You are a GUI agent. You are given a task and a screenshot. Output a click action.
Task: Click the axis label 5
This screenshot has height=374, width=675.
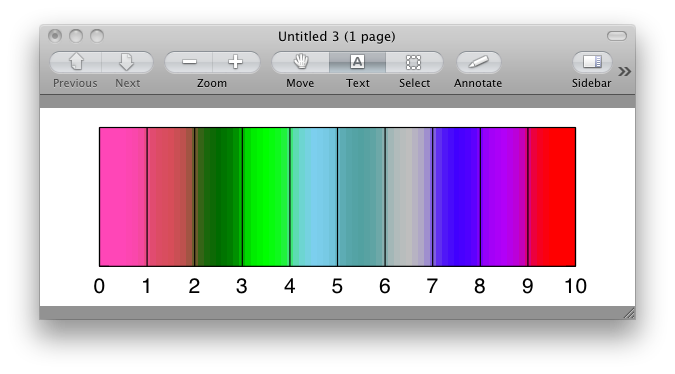click(337, 286)
